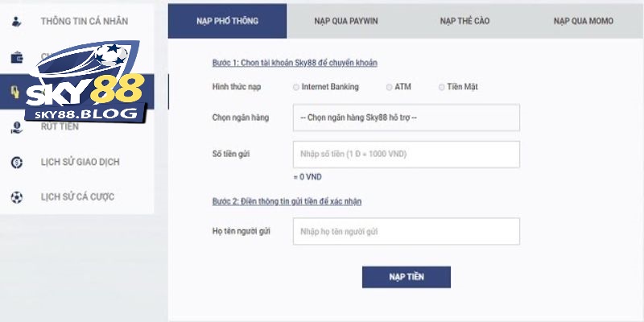Click the highlighted deposit icon in sidebar
The width and height of the screenshot is (644, 322).
coord(15,93)
